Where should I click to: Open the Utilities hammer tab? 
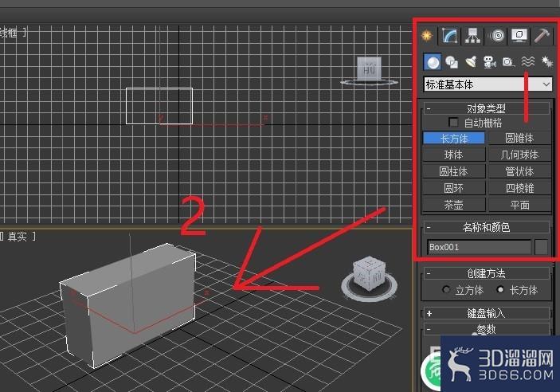[542, 36]
